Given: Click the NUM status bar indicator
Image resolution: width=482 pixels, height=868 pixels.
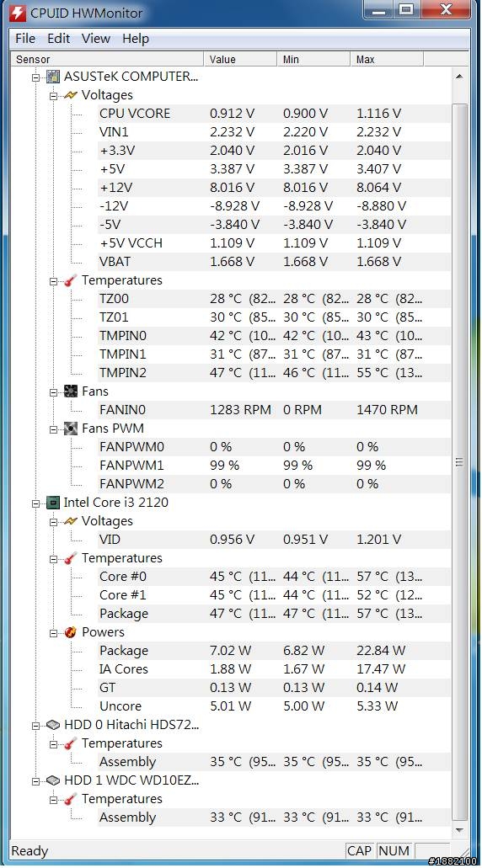Looking at the screenshot, I should (x=394, y=851).
